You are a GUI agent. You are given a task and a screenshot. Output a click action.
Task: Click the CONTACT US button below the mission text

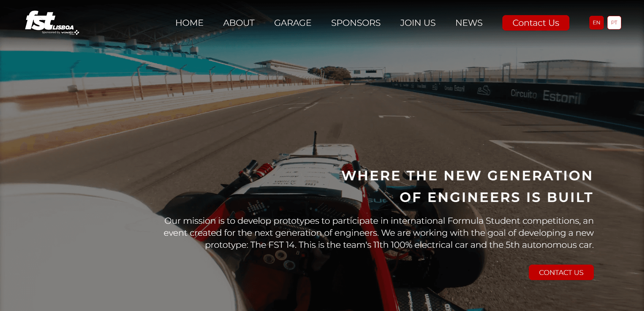pyautogui.click(x=561, y=273)
